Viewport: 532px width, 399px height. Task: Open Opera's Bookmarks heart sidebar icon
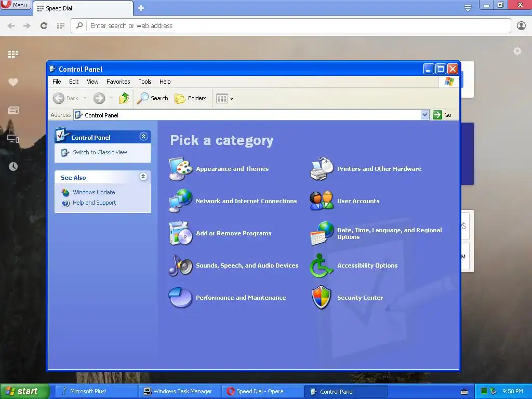coord(13,82)
